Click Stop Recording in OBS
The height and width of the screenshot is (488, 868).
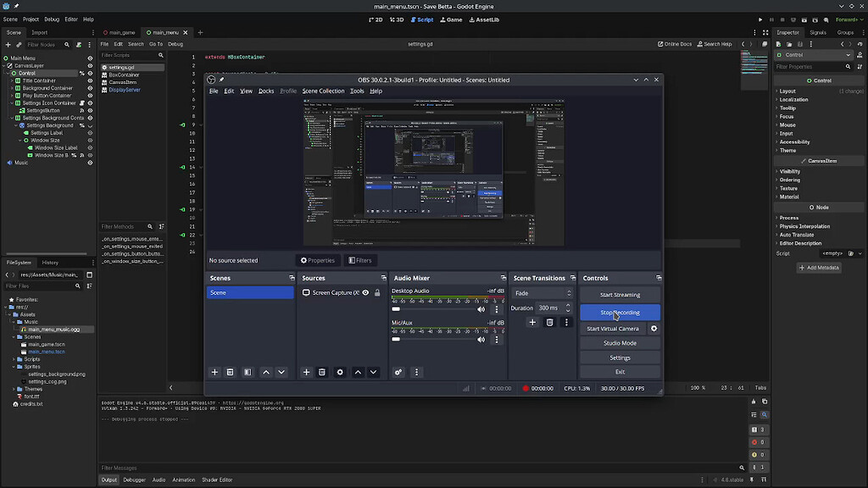pyautogui.click(x=620, y=313)
